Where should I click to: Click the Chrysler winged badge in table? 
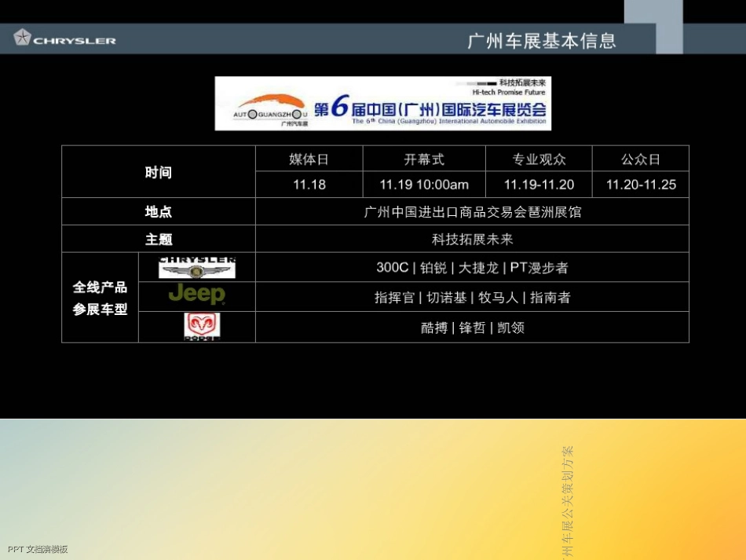(196, 267)
